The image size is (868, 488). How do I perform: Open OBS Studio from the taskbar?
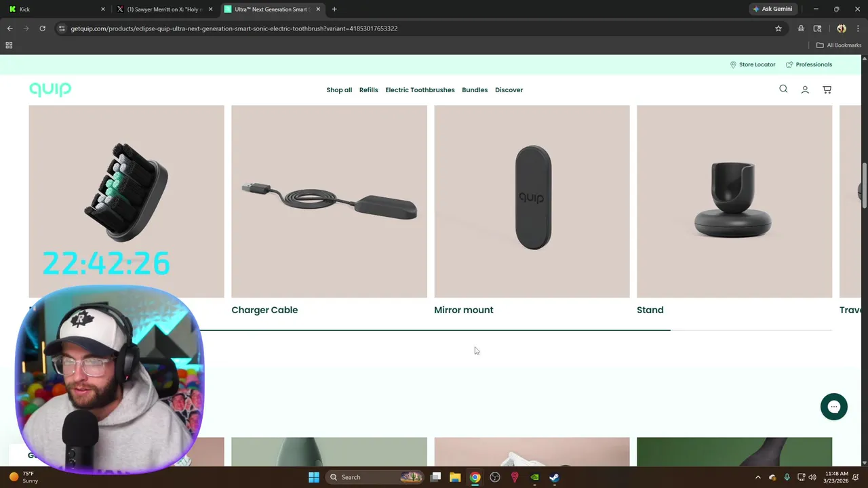point(495,477)
